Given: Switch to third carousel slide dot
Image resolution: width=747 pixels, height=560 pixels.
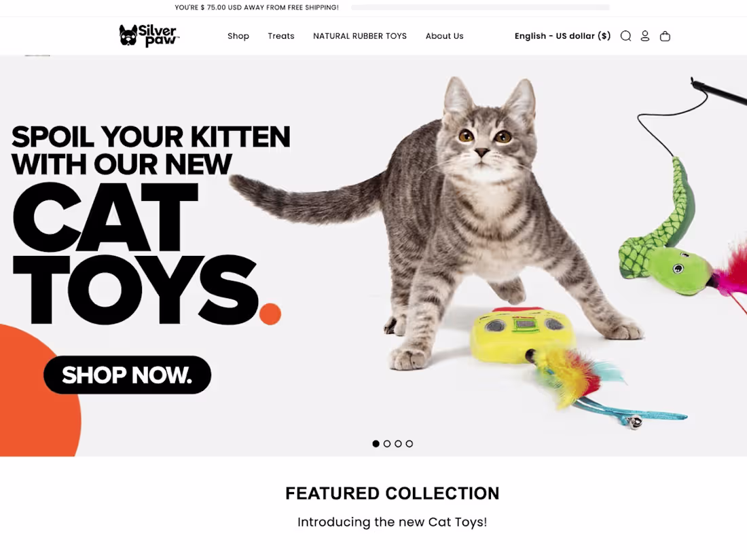Looking at the screenshot, I should point(398,444).
